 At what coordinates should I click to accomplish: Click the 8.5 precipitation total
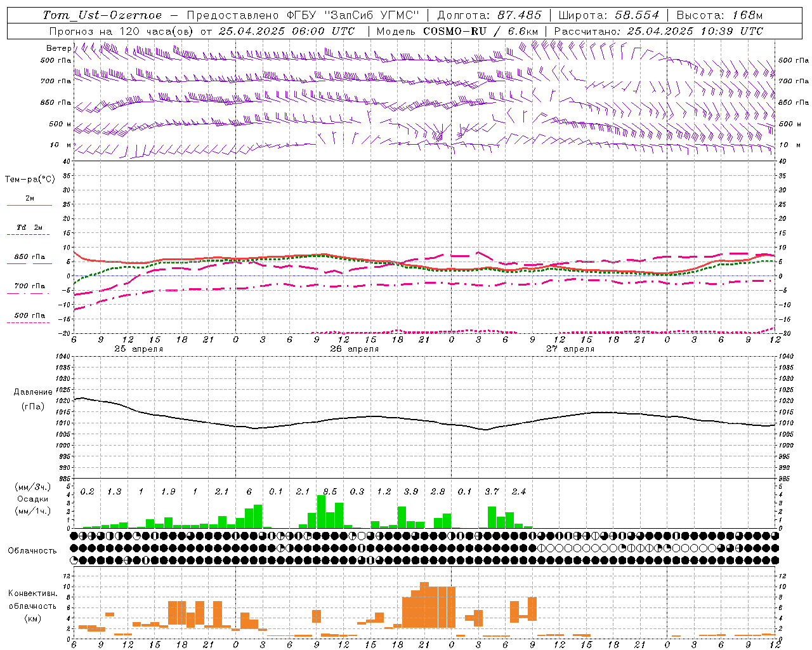(330, 491)
